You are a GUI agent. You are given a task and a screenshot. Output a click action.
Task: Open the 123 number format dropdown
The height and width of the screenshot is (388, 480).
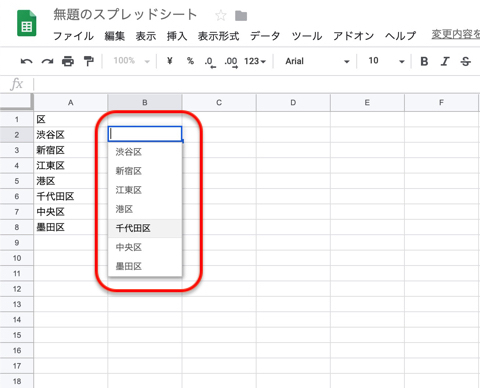[x=255, y=61]
